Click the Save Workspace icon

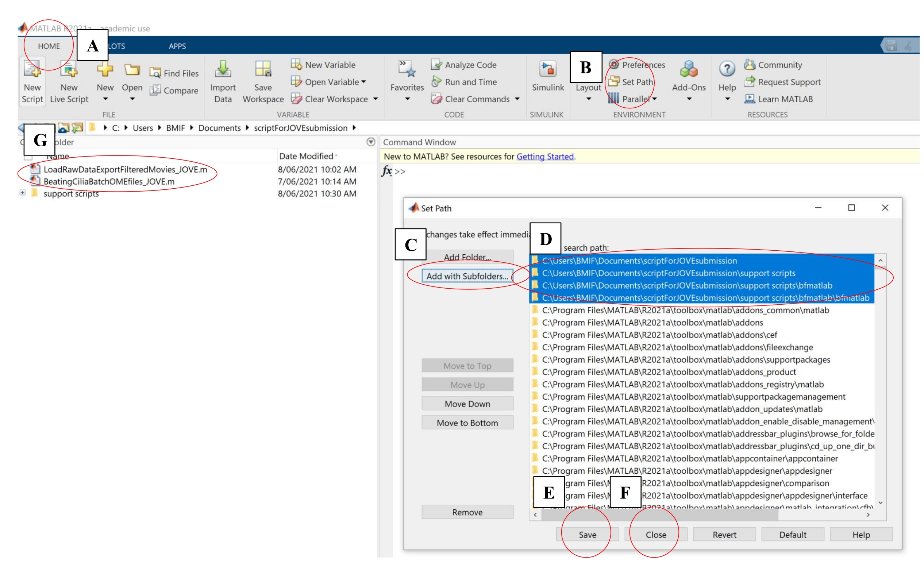tap(263, 70)
